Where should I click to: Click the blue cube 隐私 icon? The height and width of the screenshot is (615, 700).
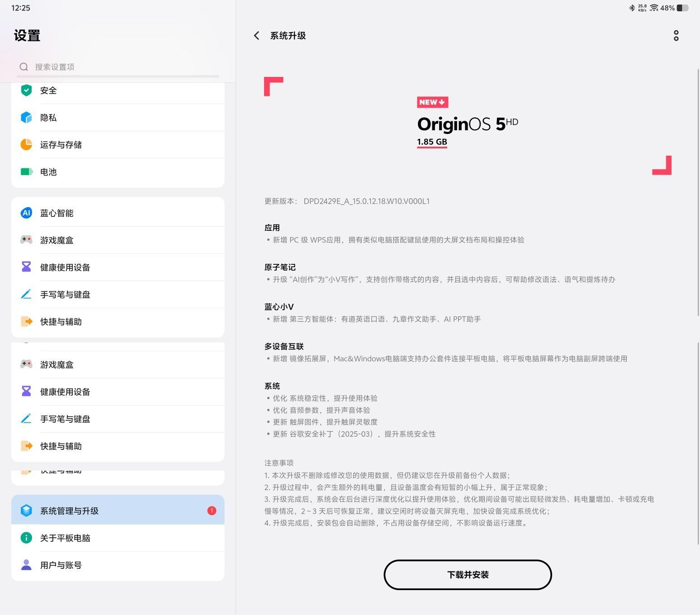pyautogui.click(x=26, y=118)
